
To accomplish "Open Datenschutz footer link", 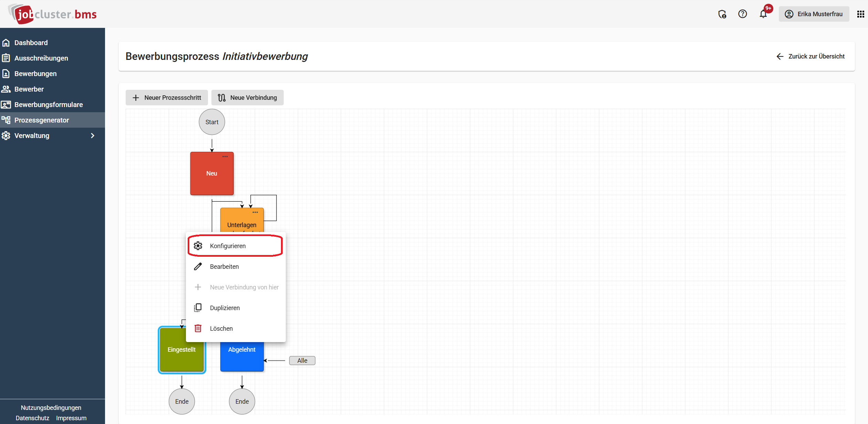I will click(32, 418).
